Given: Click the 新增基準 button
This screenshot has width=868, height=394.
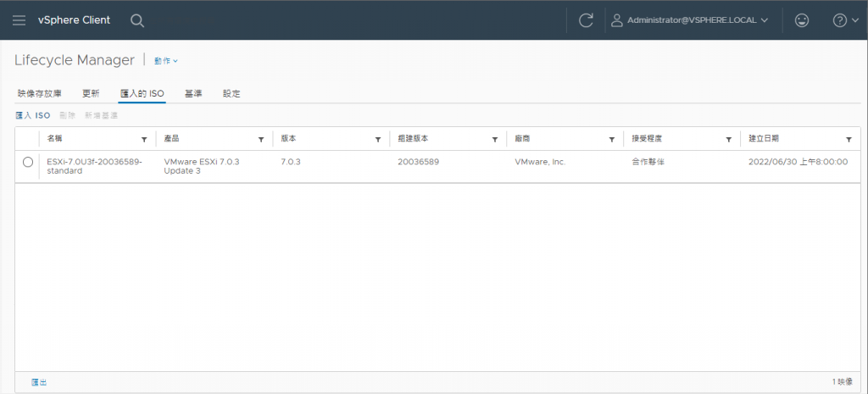Looking at the screenshot, I should click(x=101, y=115).
